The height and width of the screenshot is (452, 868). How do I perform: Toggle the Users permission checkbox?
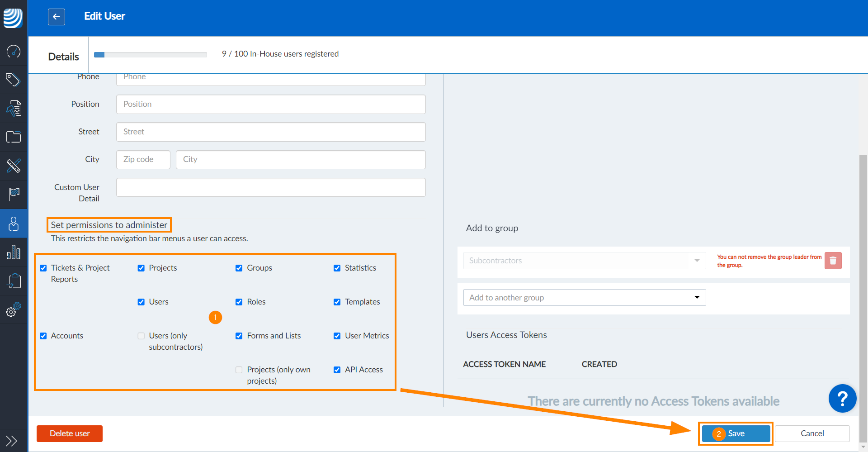(141, 302)
